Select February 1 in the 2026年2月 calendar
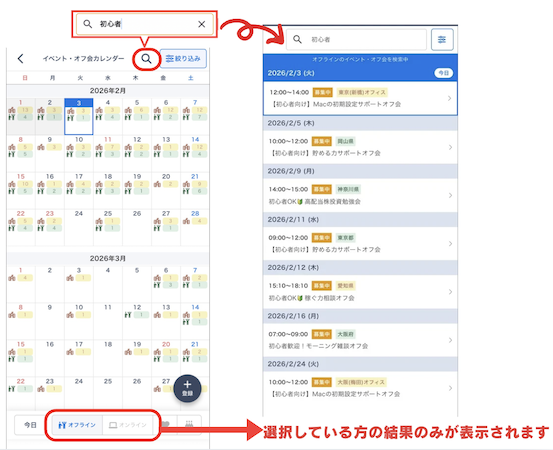The height and width of the screenshot is (450, 553). point(20,117)
